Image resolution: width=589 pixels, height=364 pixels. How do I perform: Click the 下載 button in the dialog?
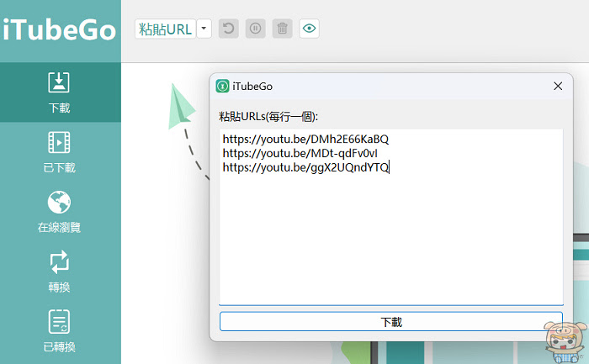(x=391, y=322)
